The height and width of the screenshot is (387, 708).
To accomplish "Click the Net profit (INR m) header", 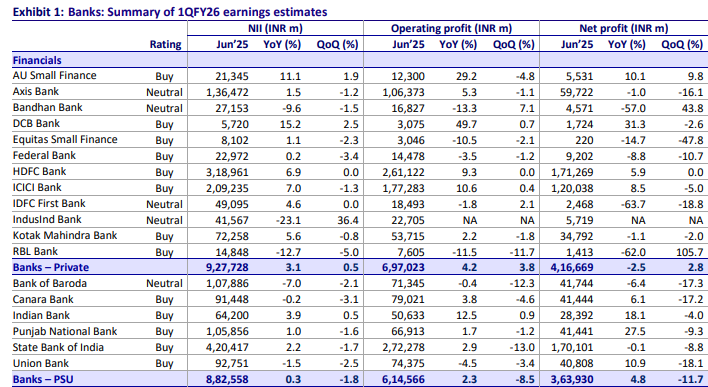I will 624,28.
